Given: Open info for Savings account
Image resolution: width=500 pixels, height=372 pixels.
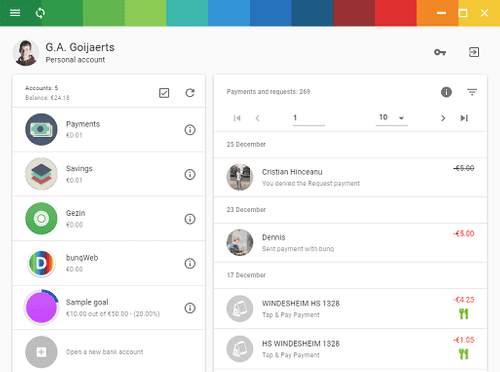Looking at the screenshot, I should pyautogui.click(x=190, y=174).
